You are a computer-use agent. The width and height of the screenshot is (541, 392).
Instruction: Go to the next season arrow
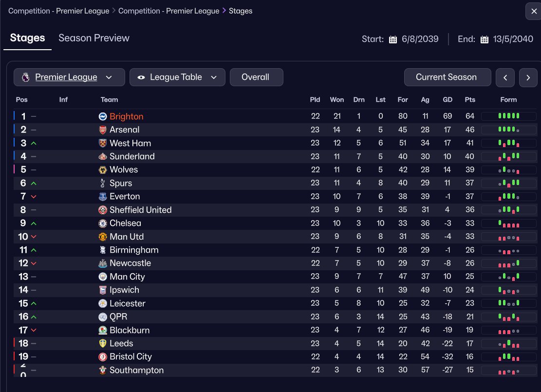pyautogui.click(x=528, y=77)
